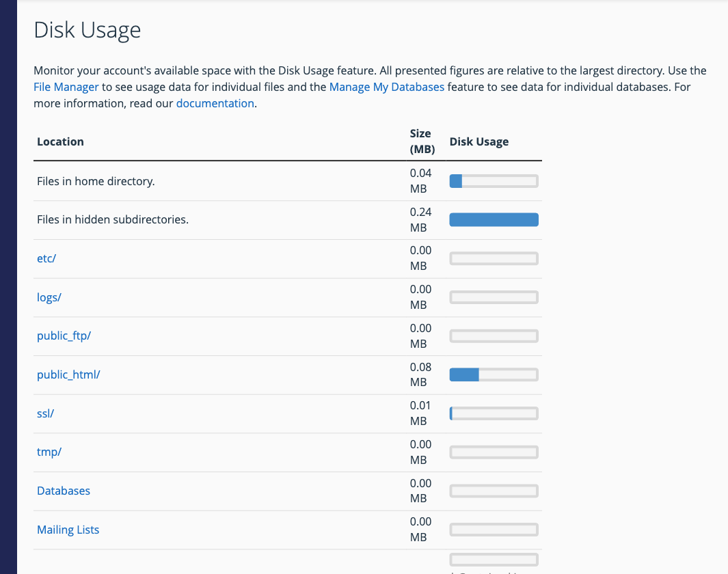Screen dimensions: 728x574
Task: Open the etc/ directory link
Action: [x=46, y=258]
